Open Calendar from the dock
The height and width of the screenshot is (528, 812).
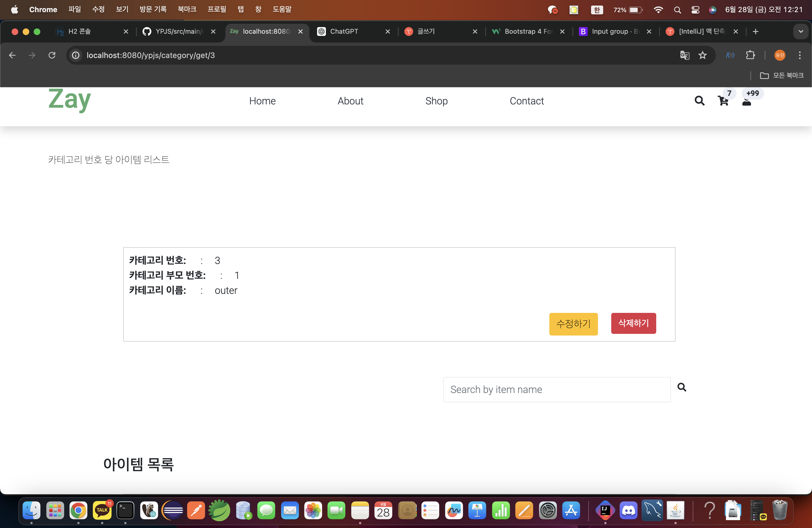coord(383,510)
